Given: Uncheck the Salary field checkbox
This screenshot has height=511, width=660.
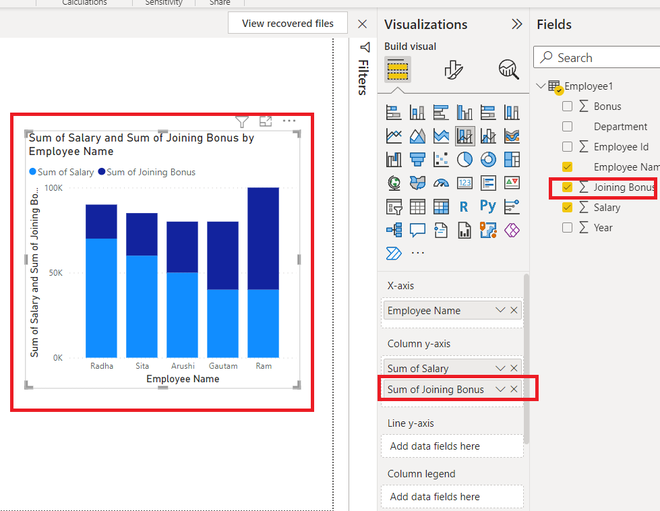Looking at the screenshot, I should pyautogui.click(x=567, y=207).
